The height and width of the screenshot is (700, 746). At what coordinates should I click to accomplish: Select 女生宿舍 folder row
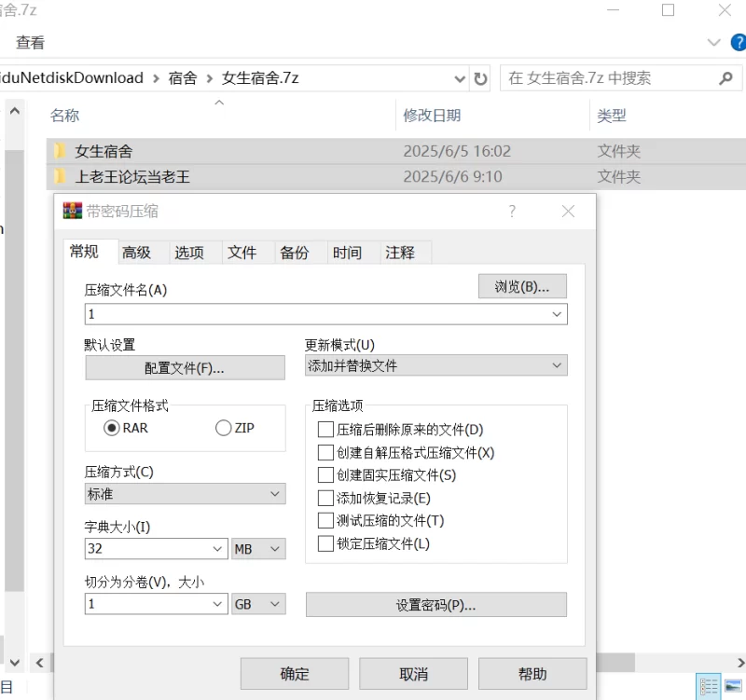[395, 151]
